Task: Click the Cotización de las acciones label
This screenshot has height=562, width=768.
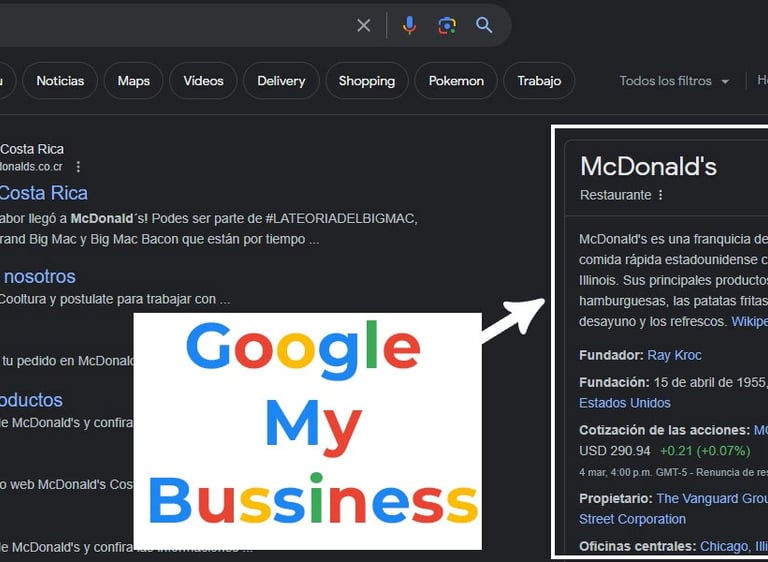Action: pyautogui.click(x=664, y=430)
